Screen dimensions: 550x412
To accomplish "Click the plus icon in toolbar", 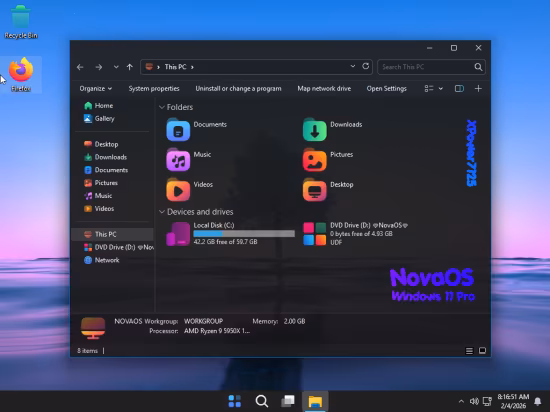I will click(478, 89).
